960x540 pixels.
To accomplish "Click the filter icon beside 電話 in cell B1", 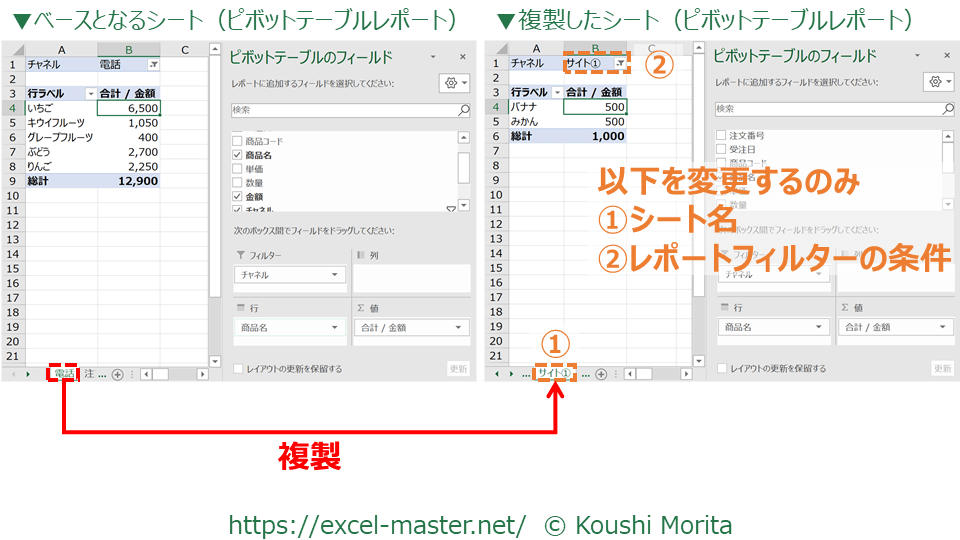I will coord(153,64).
